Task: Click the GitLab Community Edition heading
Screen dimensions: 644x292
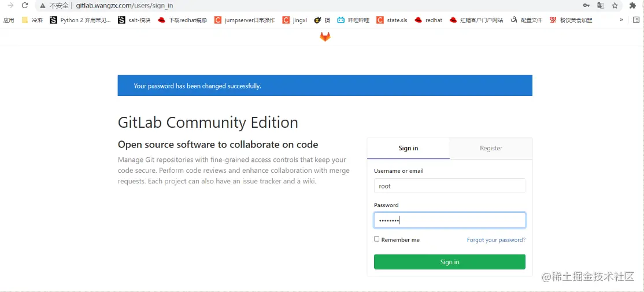Action: click(208, 123)
